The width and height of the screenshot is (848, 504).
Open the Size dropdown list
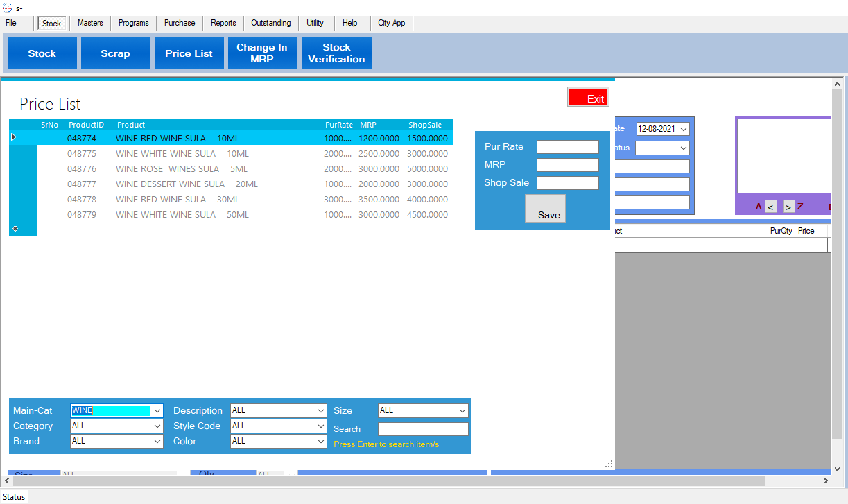pyautogui.click(x=462, y=410)
